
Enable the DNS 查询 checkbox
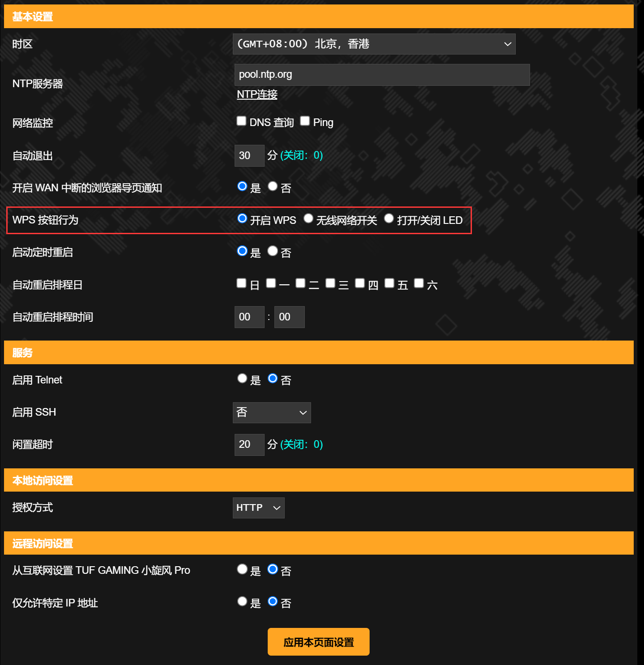tap(241, 121)
